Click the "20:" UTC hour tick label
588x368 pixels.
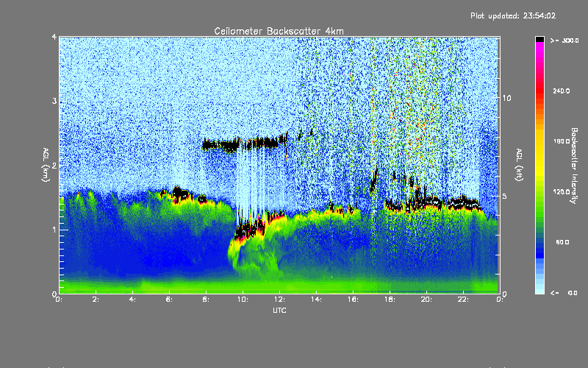[x=426, y=300]
